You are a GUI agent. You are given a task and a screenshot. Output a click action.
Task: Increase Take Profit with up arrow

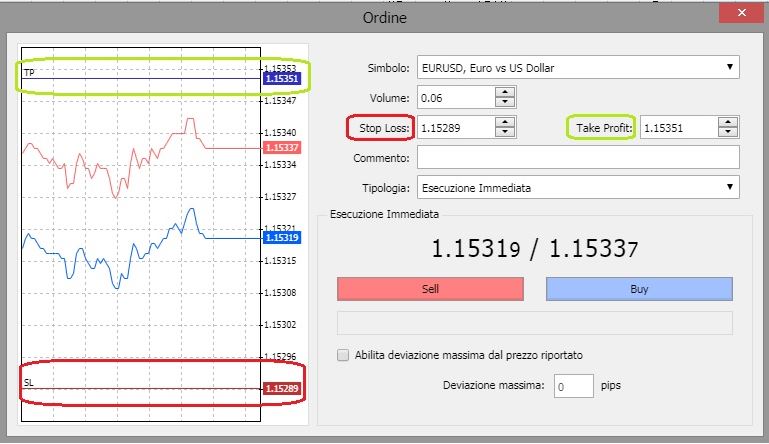point(728,122)
